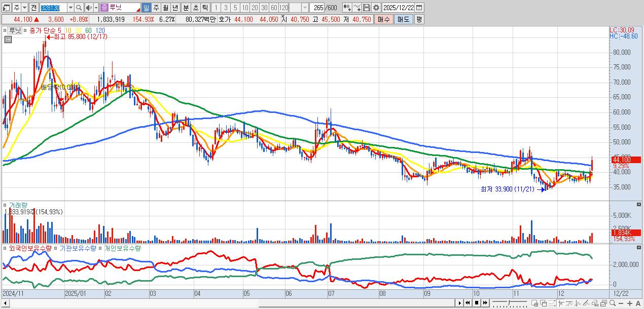The width and height of the screenshot is (644, 309).
Task: Click the eraser delete drawings icon at bottom
Action: coord(595,303)
